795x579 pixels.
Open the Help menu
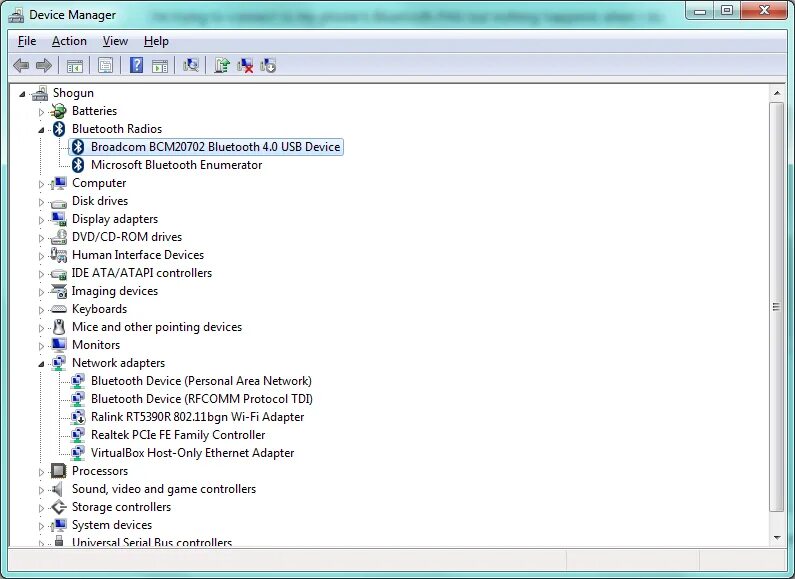(x=156, y=41)
